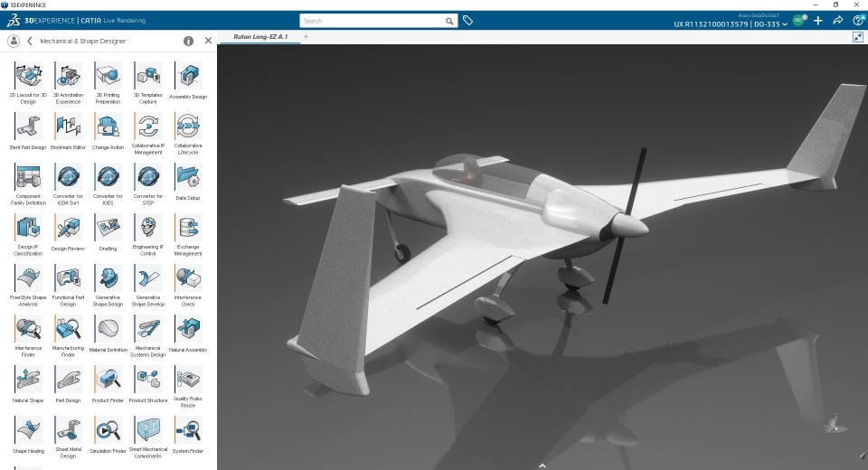Click the plus Add content button

pos(817,21)
